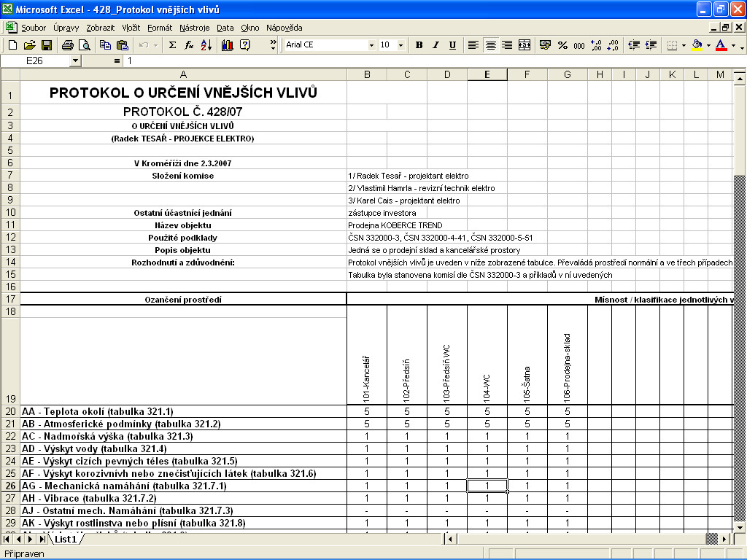
Task: Open the Úpravy menu
Action: coord(66,28)
